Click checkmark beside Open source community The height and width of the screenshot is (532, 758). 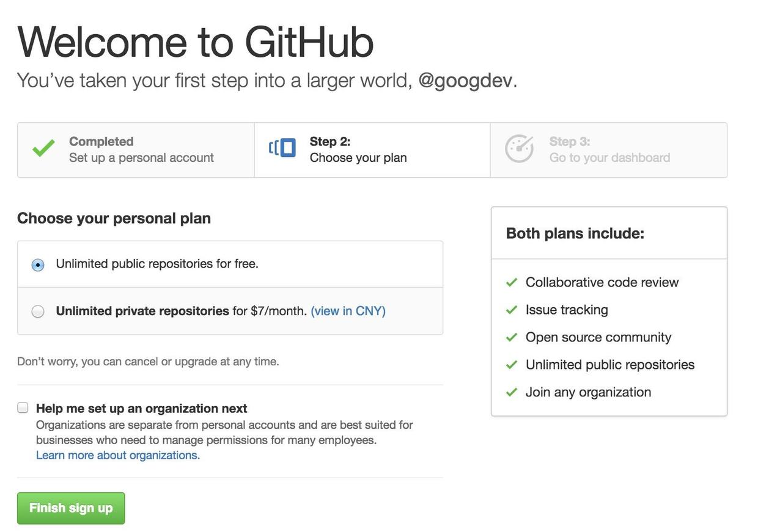point(512,337)
